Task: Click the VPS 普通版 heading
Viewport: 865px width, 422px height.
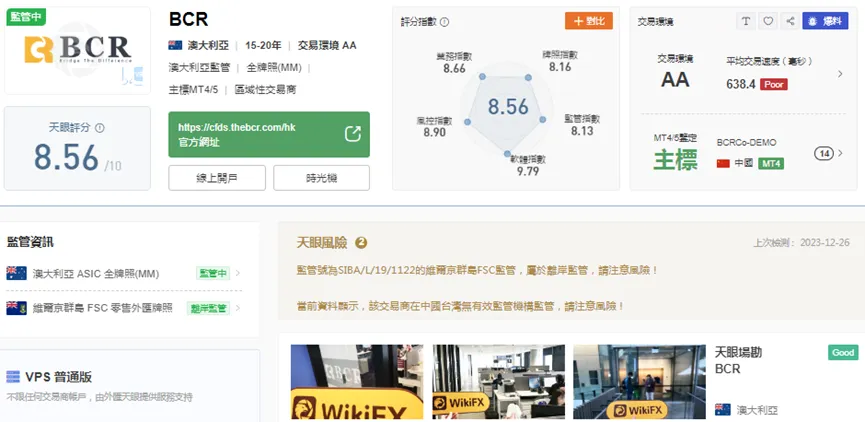Action: click(58, 377)
